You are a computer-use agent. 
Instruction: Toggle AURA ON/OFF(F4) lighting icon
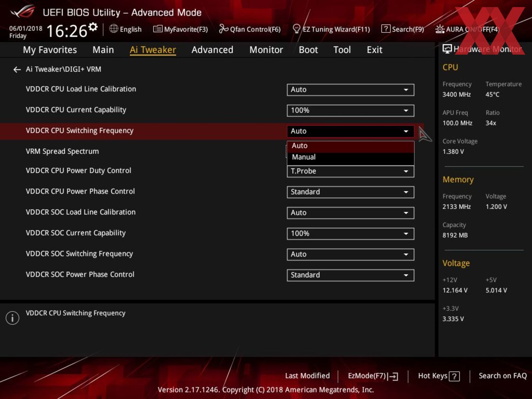pyautogui.click(x=440, y=29)
